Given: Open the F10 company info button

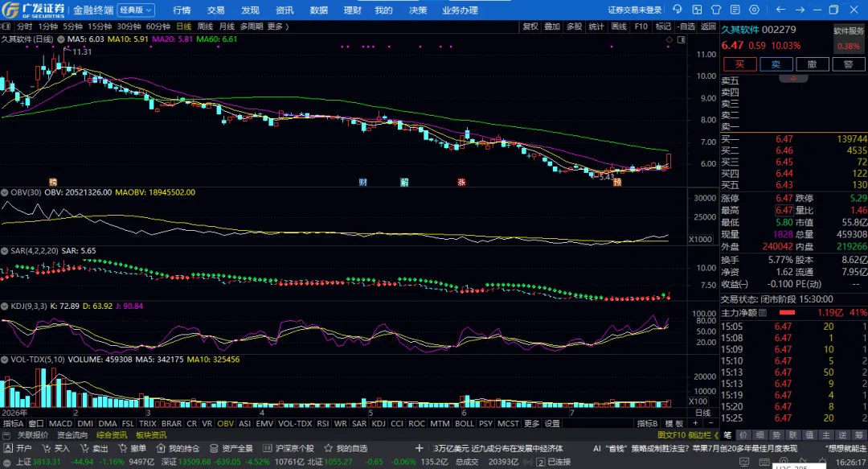Looking at the screenshot, I should pos(641,26).
